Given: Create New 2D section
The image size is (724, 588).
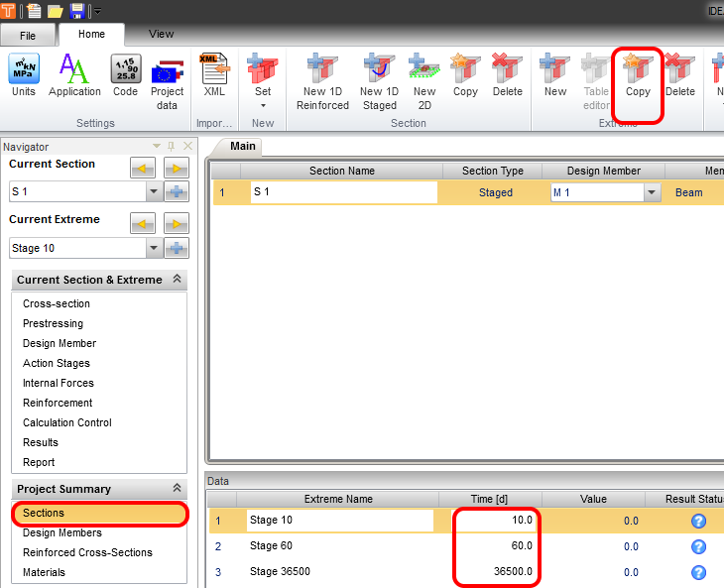Looking at the screenshot, I should pos(424,82).
